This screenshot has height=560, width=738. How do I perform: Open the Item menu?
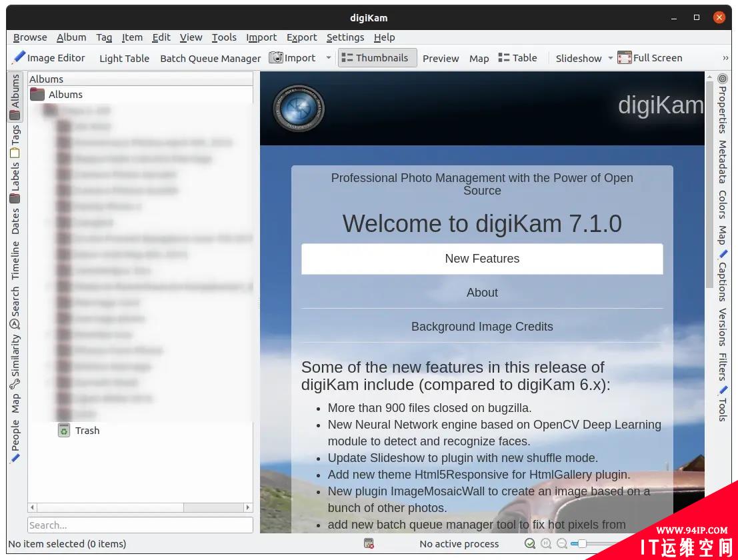coord(132,37)
